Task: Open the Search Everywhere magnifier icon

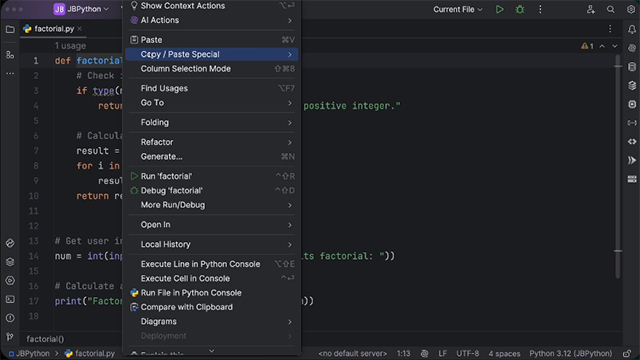Action: (611, 9)
